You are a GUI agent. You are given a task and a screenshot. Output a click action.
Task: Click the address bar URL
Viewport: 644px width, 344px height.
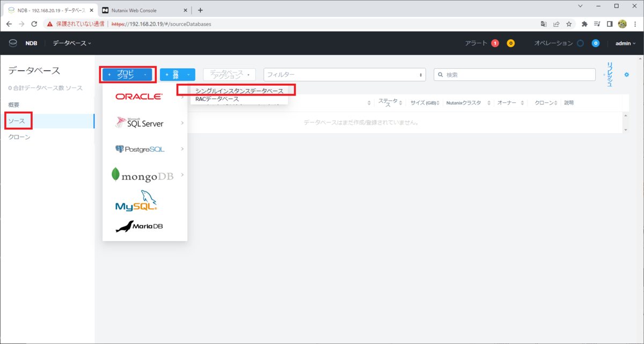point(161,24)
